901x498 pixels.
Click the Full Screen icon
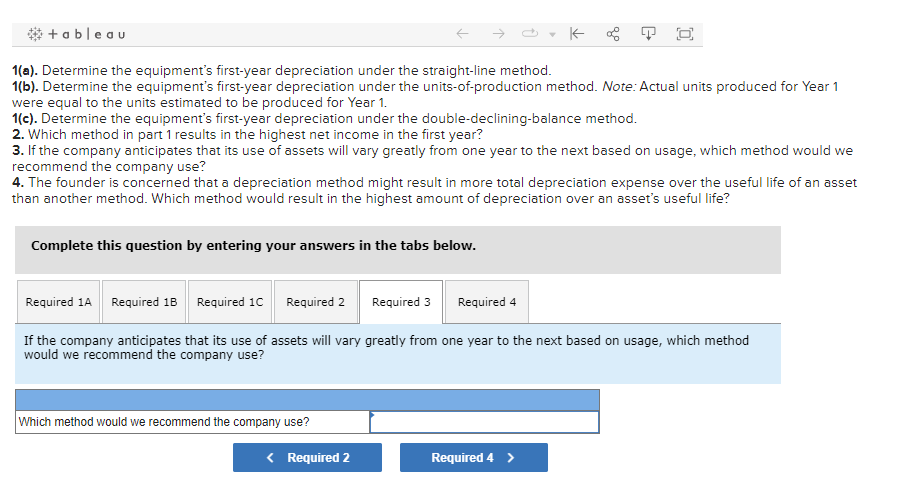[685, 34]
